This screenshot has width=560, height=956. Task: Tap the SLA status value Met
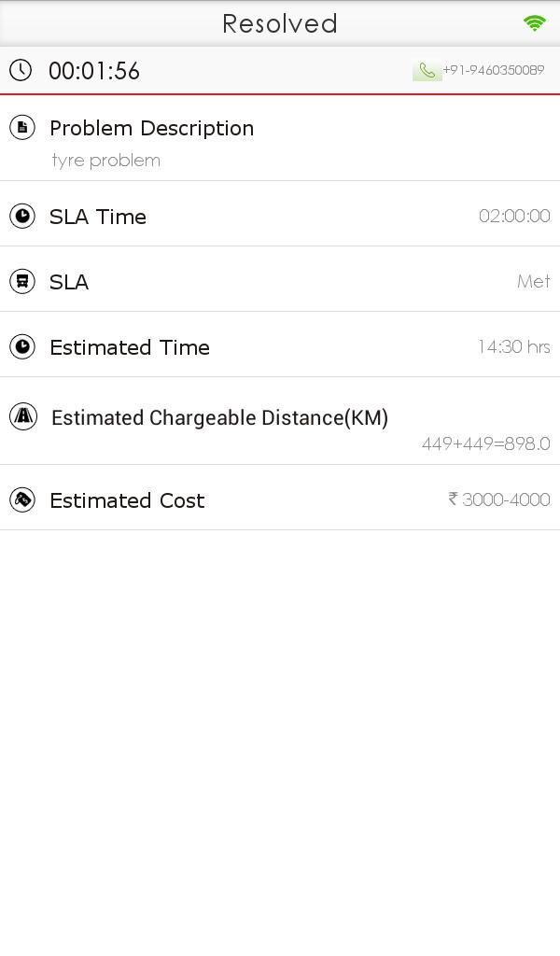[533, 281]
